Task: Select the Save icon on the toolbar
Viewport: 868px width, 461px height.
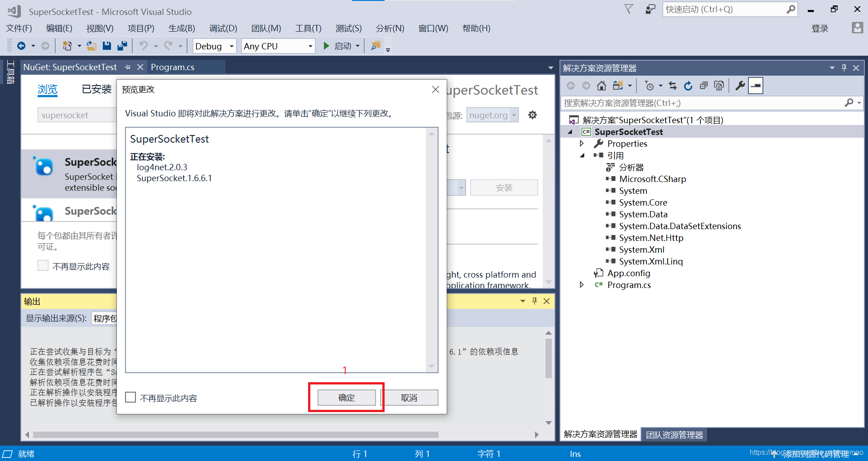Action: coord(107,46)
